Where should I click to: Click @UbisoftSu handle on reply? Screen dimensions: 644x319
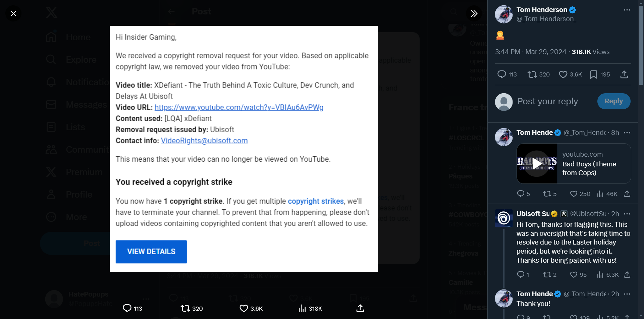click(588, 214)
